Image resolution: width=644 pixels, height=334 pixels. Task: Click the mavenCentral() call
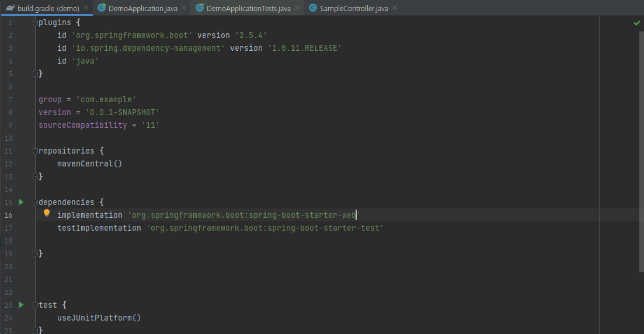[x=89, y=163]
